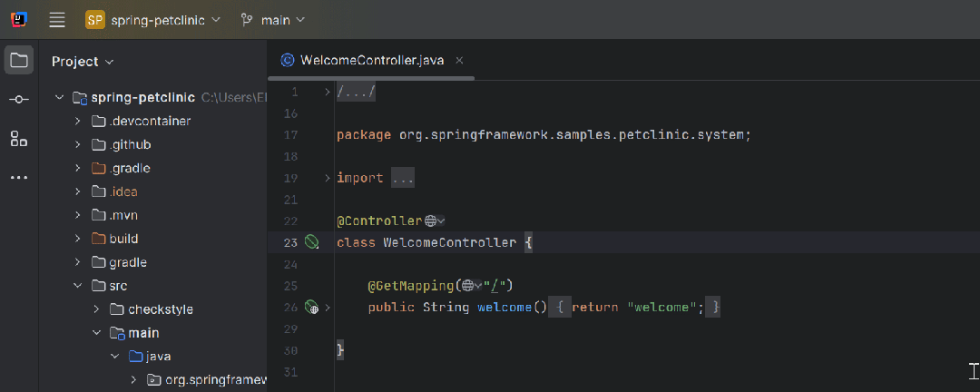980x392 pixels.
Task: Select the .devcontainer folder row
Action: [153, 122]
